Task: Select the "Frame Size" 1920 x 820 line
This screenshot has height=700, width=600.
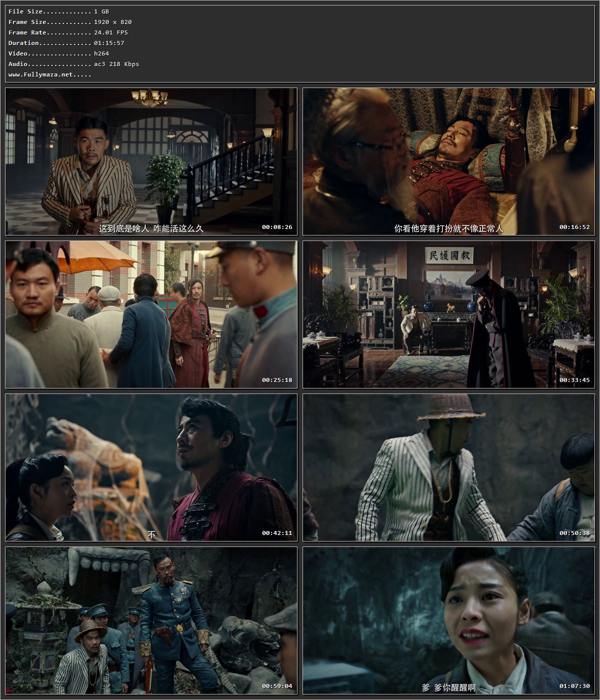Action: pos(70,22)
